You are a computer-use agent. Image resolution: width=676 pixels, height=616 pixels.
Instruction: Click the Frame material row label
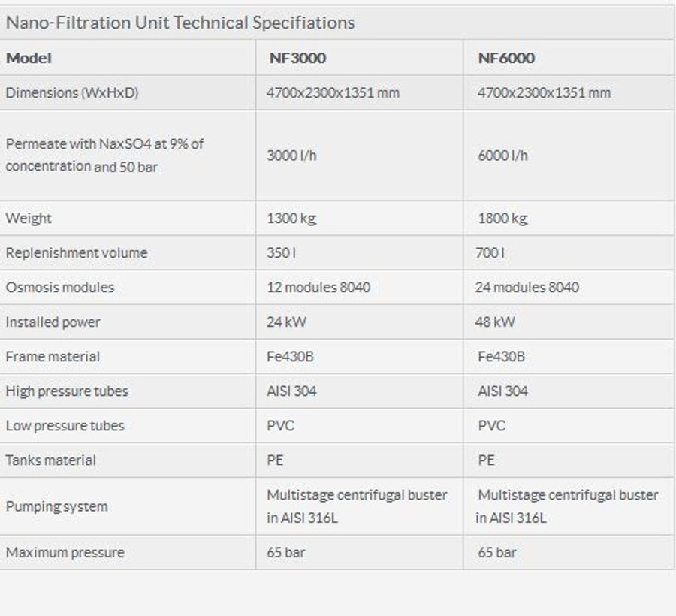click(x=53, y=357)
